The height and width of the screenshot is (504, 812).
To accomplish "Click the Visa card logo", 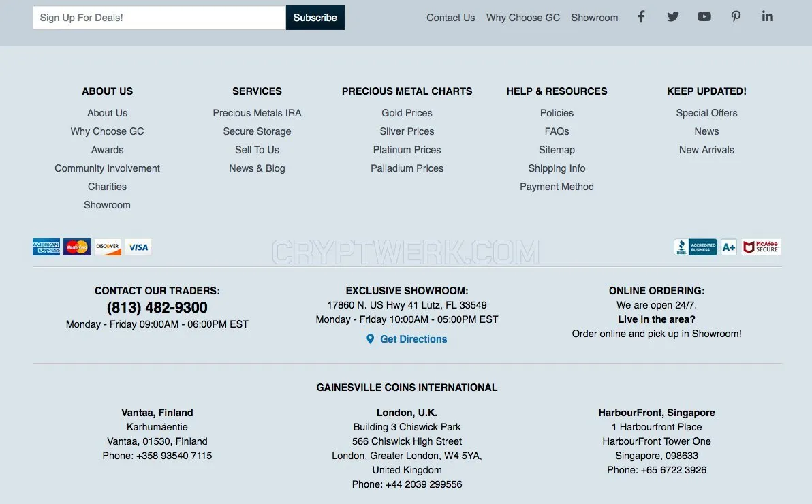I will (138, 247).
